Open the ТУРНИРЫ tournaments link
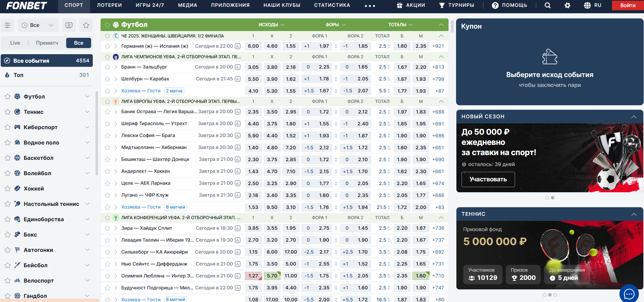 point(456,5)
